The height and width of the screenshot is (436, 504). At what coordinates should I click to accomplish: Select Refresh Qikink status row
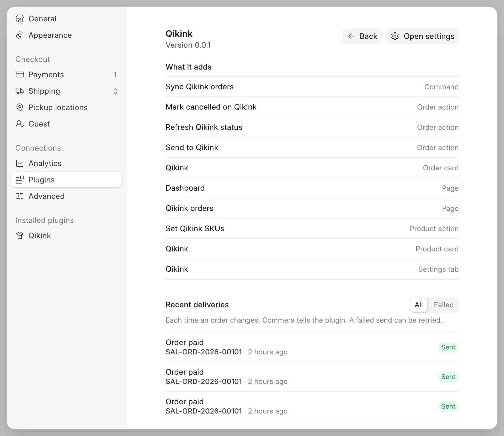point(312,127)
